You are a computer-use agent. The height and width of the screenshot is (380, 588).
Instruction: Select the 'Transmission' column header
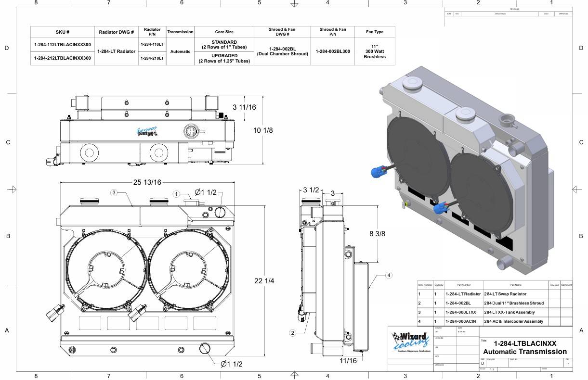coord(180,32)
